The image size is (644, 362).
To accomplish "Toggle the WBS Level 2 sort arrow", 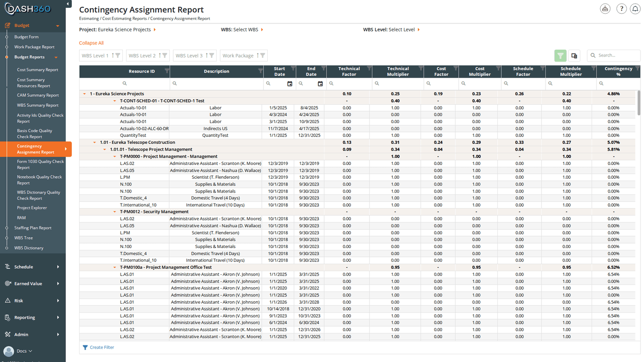I will click(x=160, y=56).
